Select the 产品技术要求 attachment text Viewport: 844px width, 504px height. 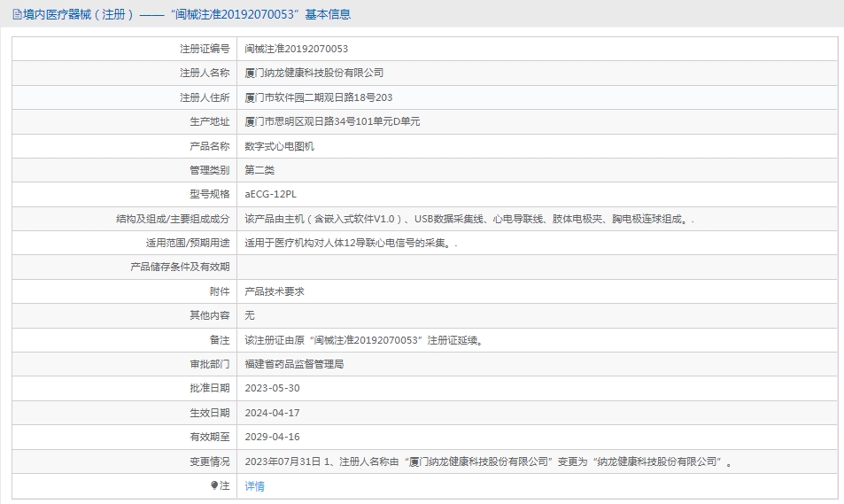tap(275, 291)
